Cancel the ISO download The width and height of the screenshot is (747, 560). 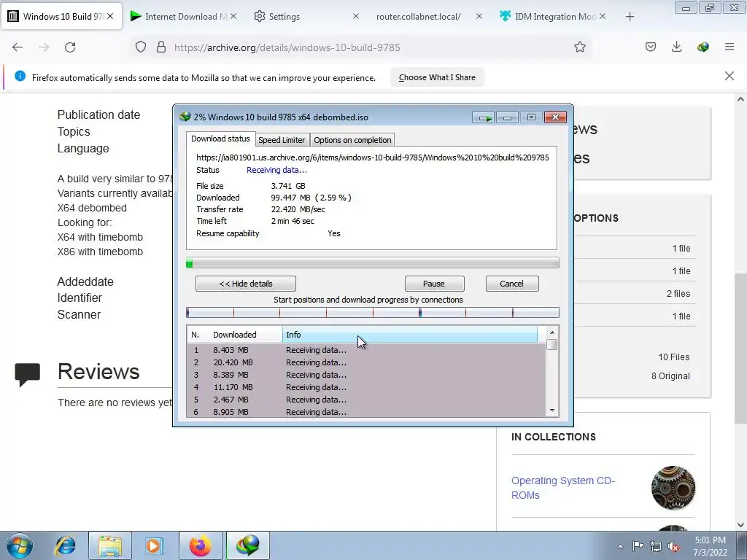pyautogui.click(x=512, y=284)
